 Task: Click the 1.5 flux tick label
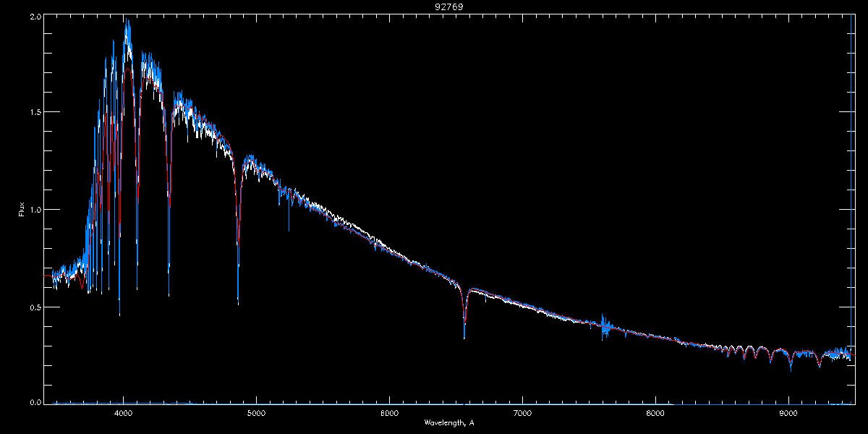[35, 112]
